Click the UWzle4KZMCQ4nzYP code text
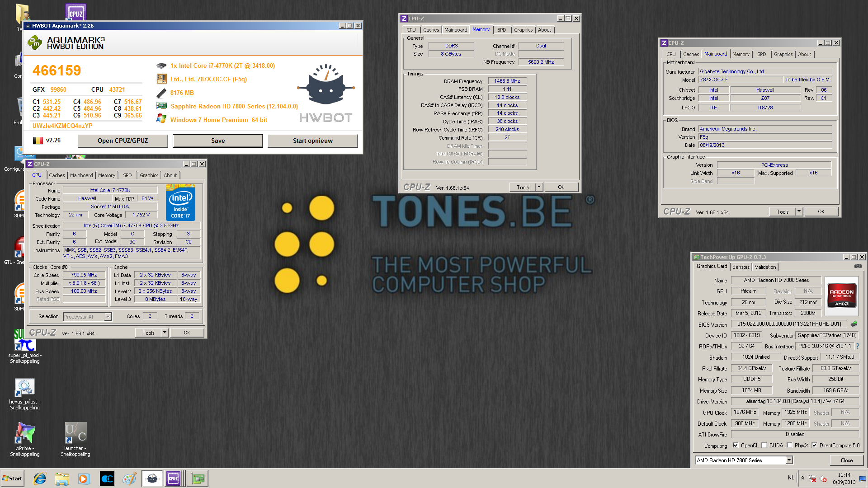868x488 pixels. click(x=62, y=126)
